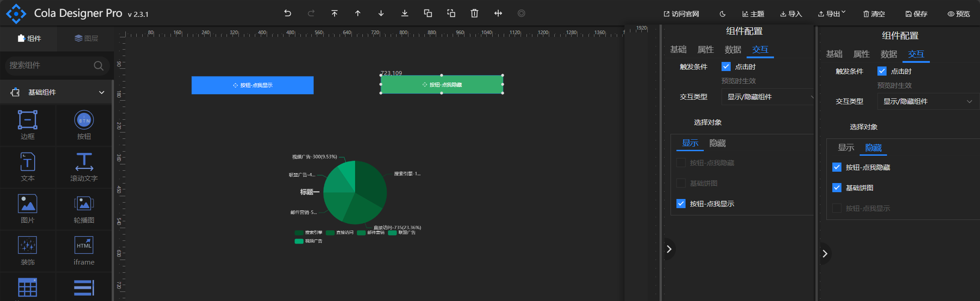Open the rightmost panel's 交互类型 dropdown

tap(926, 102)
